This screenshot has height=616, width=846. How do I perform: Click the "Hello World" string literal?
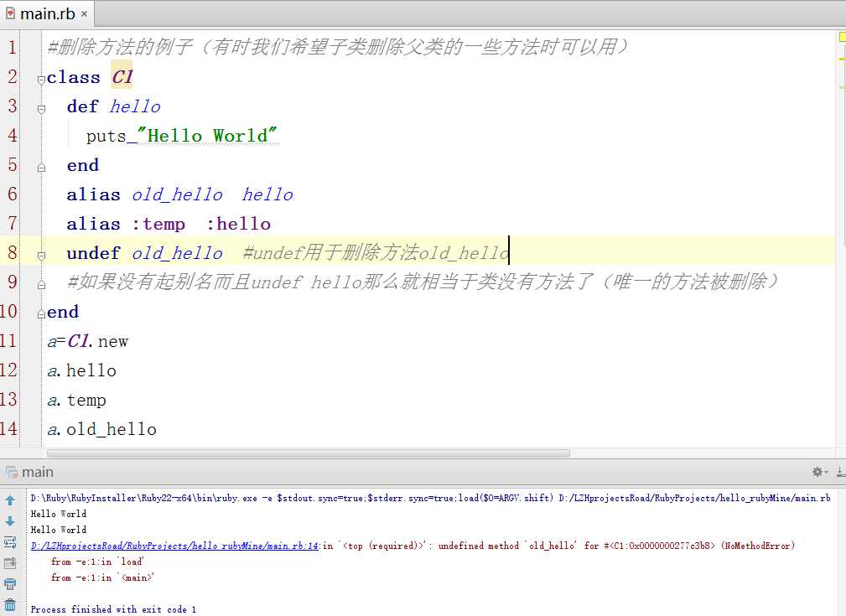(207, 136)
